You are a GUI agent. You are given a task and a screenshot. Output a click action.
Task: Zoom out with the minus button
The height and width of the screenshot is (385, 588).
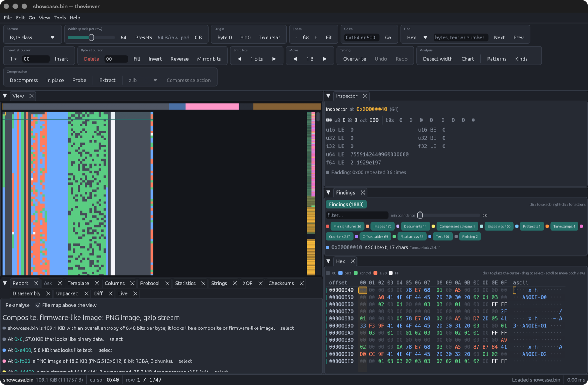(x=297, y=38)
